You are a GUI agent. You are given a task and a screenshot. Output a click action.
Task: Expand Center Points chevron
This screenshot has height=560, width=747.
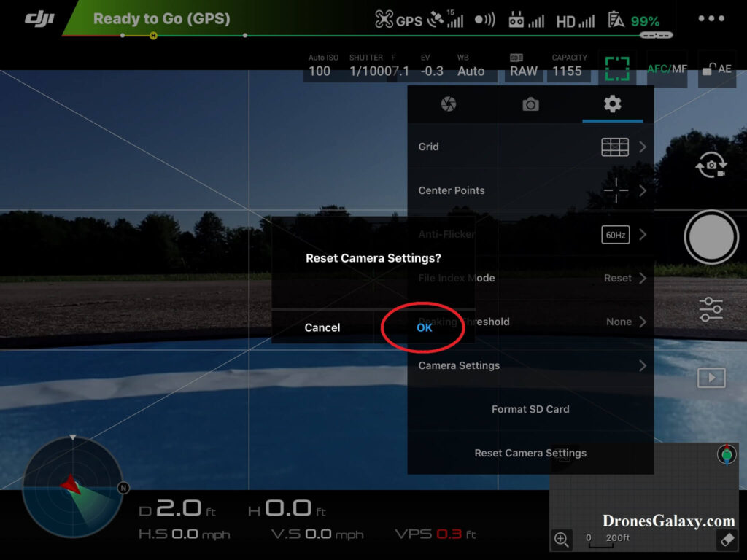coord(643,190)
